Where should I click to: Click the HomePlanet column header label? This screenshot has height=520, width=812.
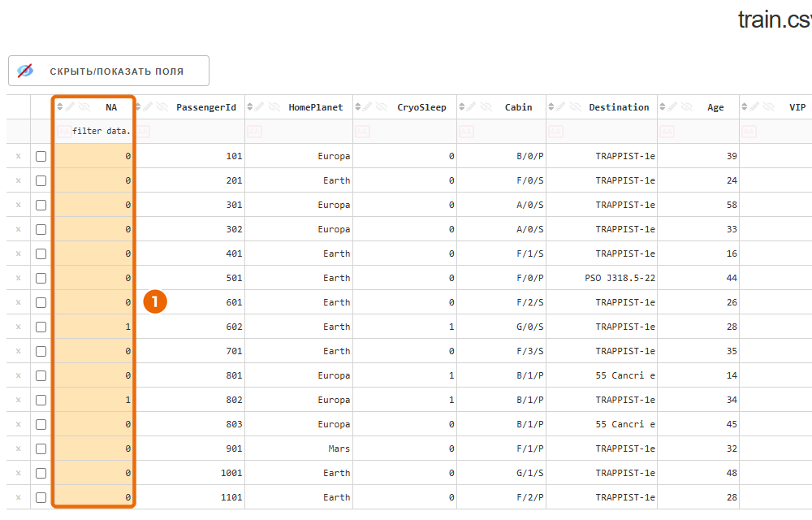[316, 107]
